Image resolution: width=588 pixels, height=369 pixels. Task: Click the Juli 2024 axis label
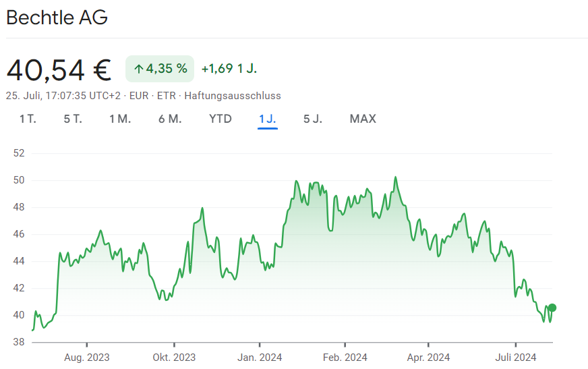pyautogui.click(x=516, y=358)
